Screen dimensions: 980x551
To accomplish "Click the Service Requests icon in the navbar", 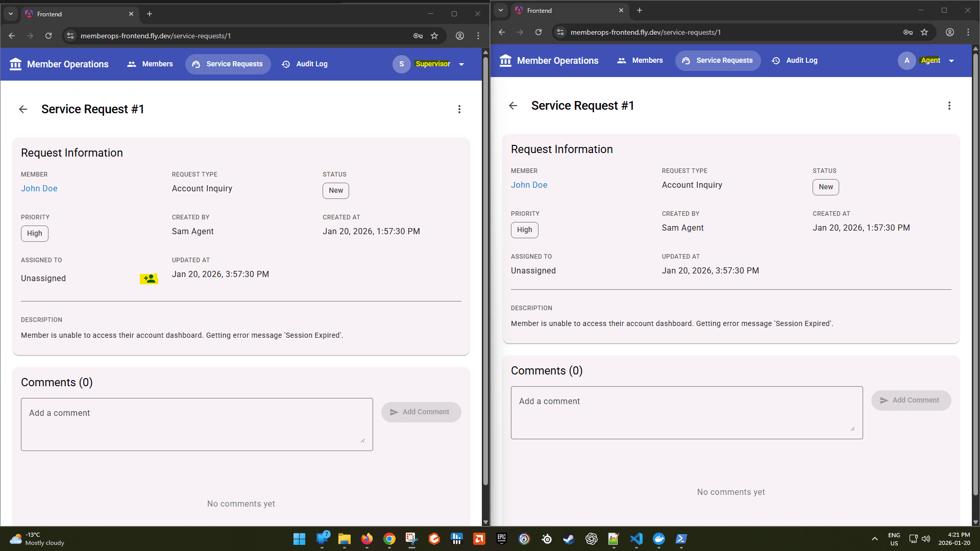I will pos(195,64).
